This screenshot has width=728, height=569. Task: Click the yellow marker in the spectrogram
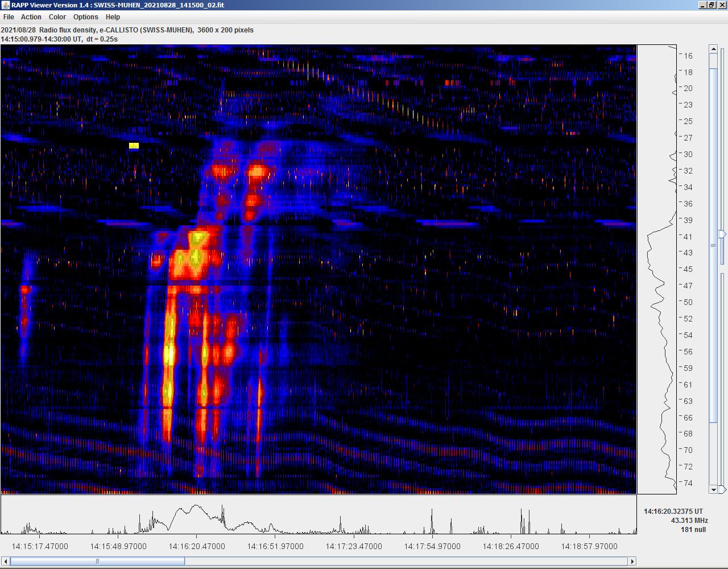[x=134, y=146]
